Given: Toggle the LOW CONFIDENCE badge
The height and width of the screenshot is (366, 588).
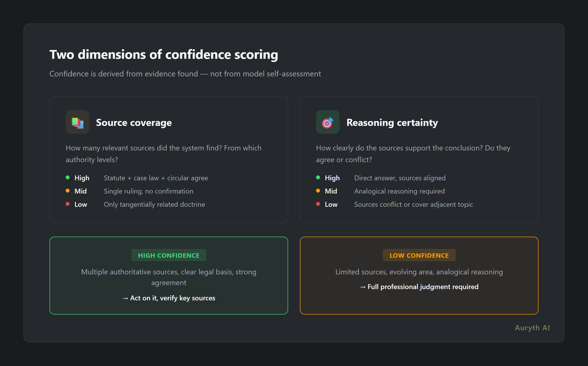Looking at the screenshot, I should 419,255.
